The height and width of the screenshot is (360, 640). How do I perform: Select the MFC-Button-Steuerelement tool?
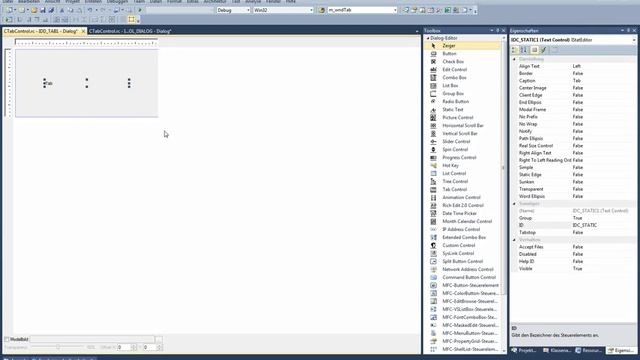click(463, 285)
